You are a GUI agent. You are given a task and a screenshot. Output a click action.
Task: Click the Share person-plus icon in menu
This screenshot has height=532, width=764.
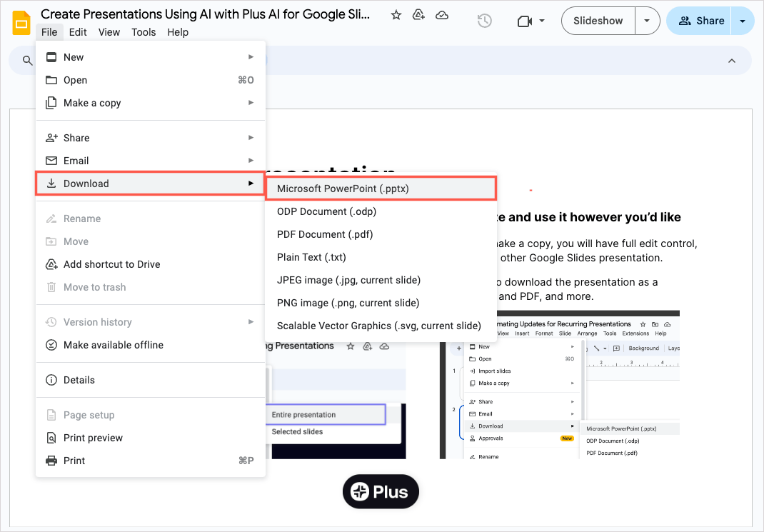click(x=51, y=138)
